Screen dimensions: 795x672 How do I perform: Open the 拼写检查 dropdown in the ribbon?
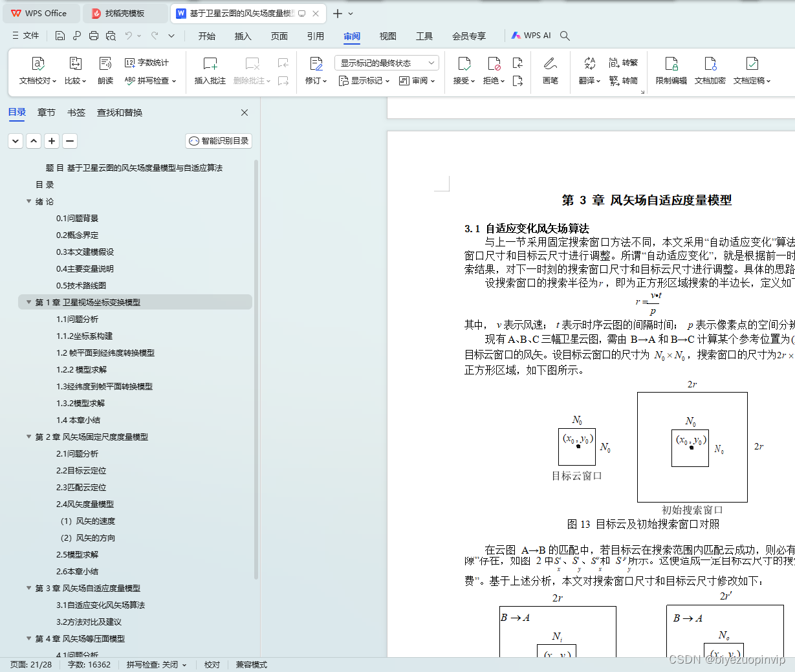pos(151,81)
